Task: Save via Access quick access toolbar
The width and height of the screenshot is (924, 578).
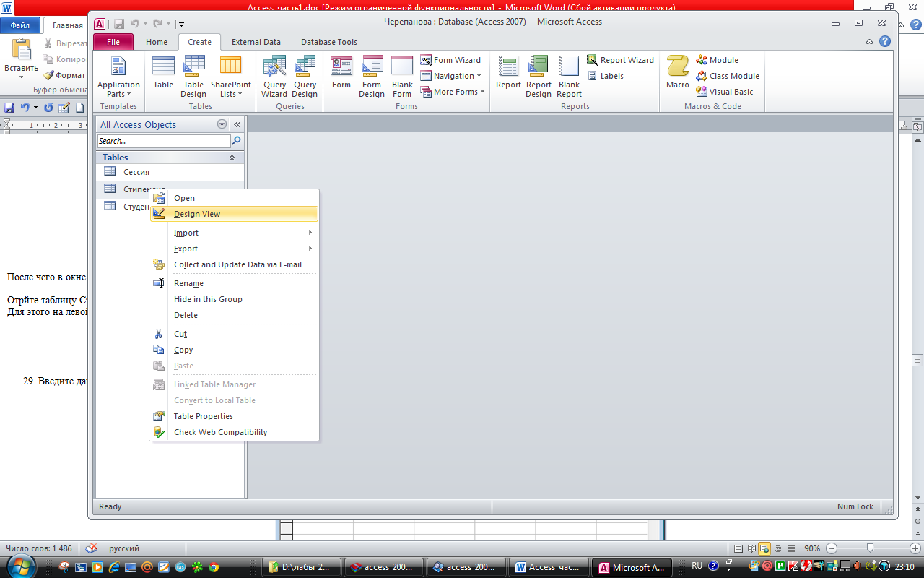Action: 119,24
